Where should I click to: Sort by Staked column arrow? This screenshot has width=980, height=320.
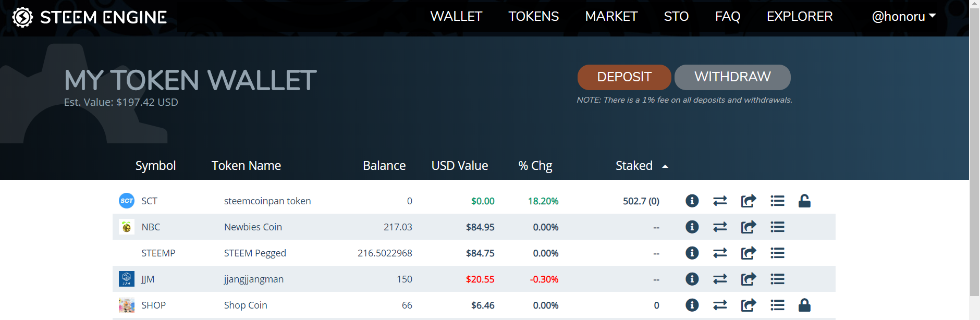coord(665,166)
